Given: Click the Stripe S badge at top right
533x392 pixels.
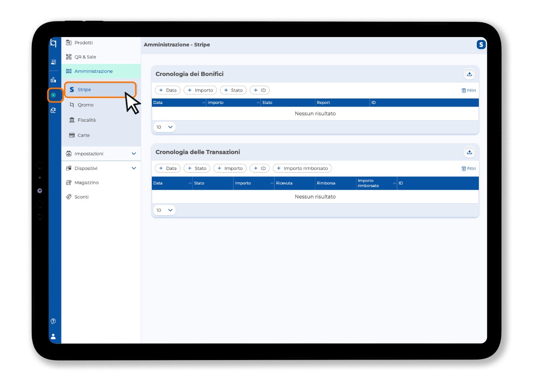Looking at the screenshot, I should pos(481,44).
